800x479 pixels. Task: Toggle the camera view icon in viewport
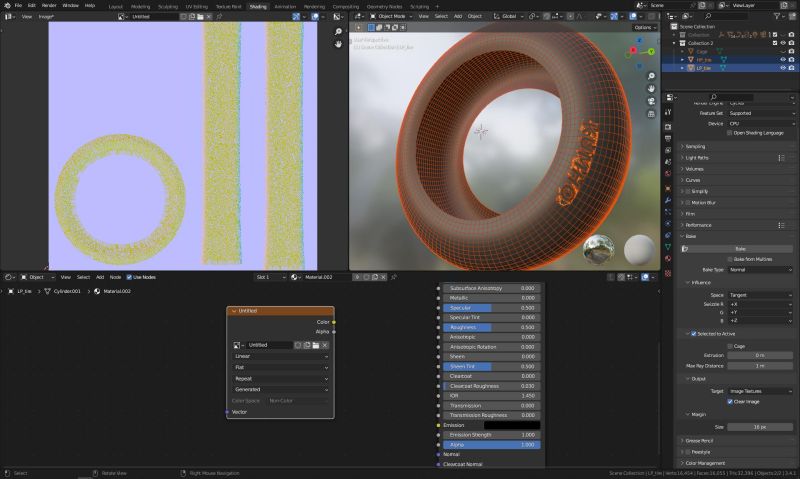[x=651, y=101]
